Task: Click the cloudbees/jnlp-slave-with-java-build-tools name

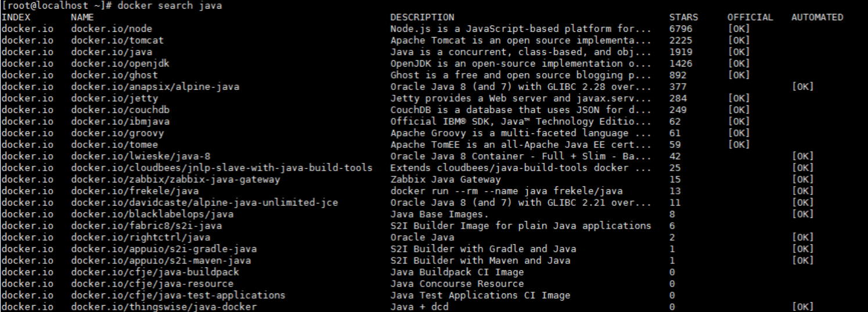Action: 222,168
